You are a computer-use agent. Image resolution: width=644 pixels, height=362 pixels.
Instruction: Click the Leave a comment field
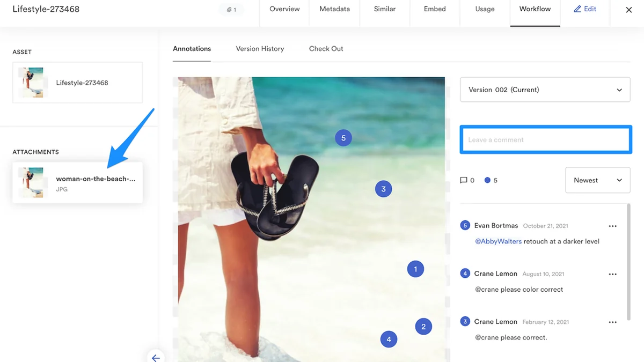(x=546, y=139)
